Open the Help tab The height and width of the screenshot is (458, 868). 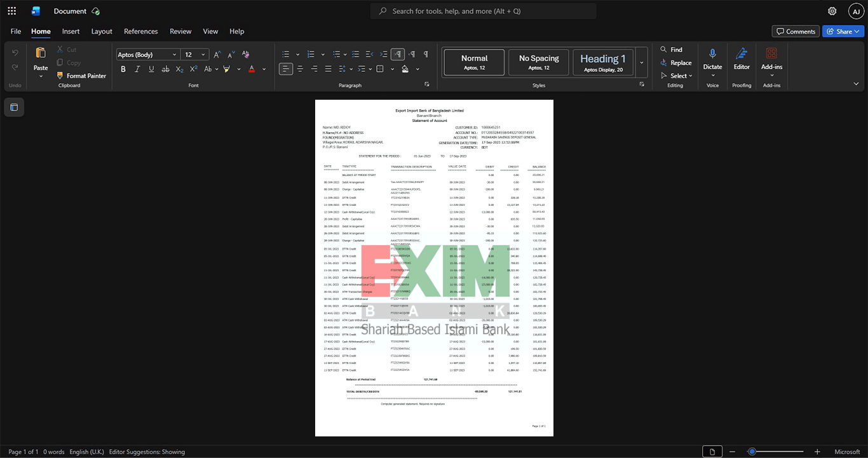tap(236, 31)
